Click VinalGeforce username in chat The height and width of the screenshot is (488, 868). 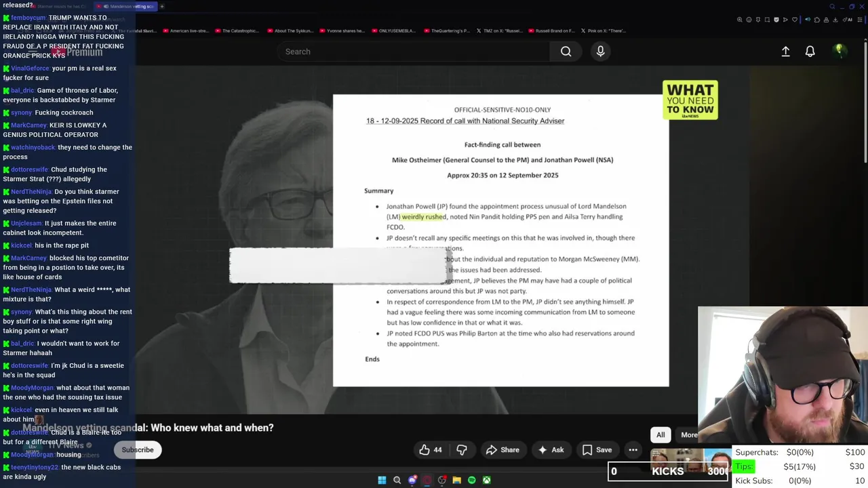[30, 68]
